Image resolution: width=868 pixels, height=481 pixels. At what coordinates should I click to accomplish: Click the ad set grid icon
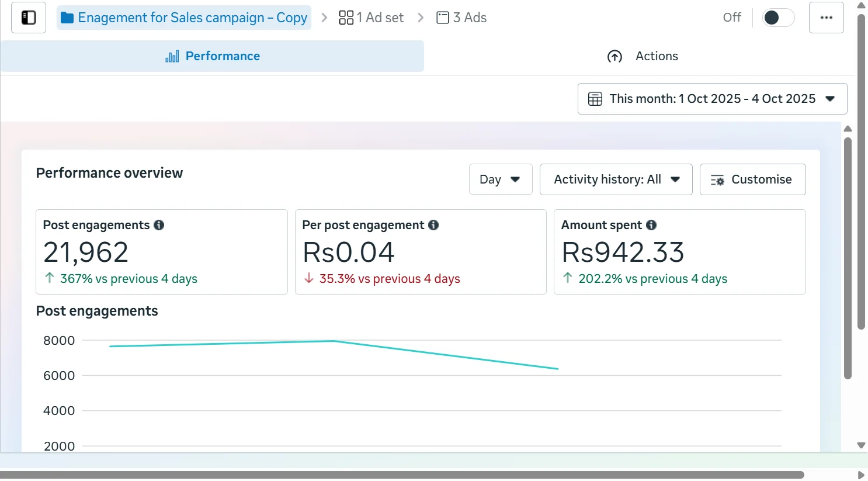pos(346,18)
